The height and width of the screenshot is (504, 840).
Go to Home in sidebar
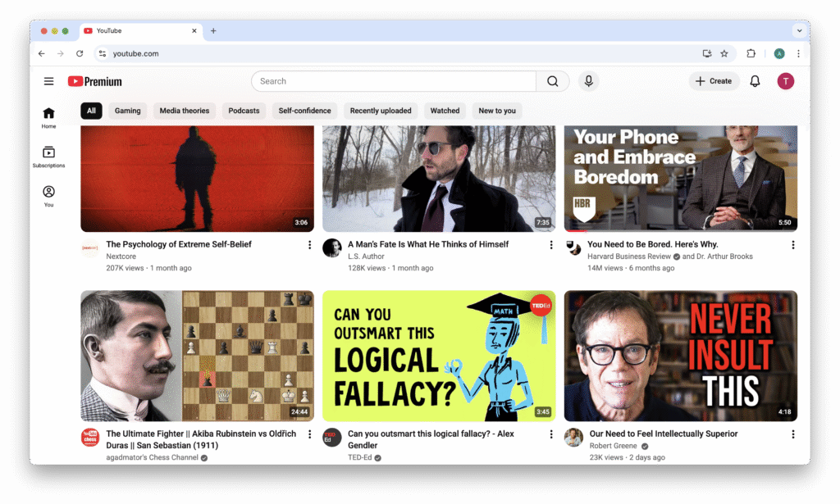pos(48,117)
